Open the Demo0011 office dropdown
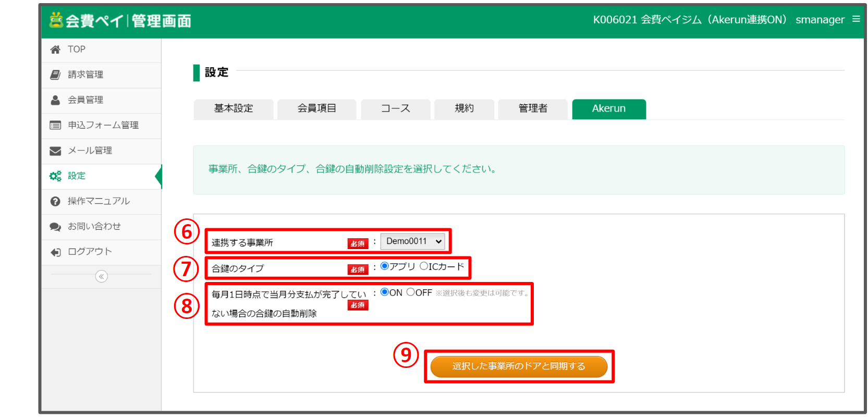The width and height of the screenshot is (868, 418). (413, 241)
